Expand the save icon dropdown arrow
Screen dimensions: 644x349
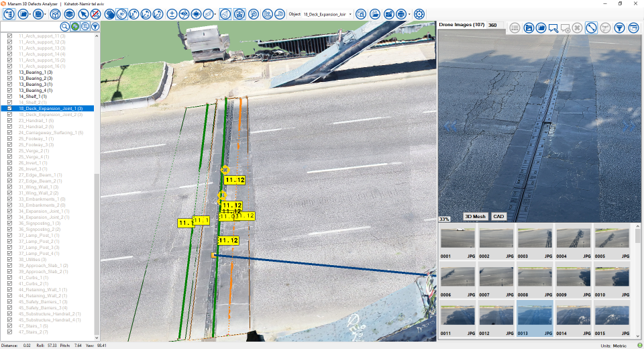(x=45, y=14)
